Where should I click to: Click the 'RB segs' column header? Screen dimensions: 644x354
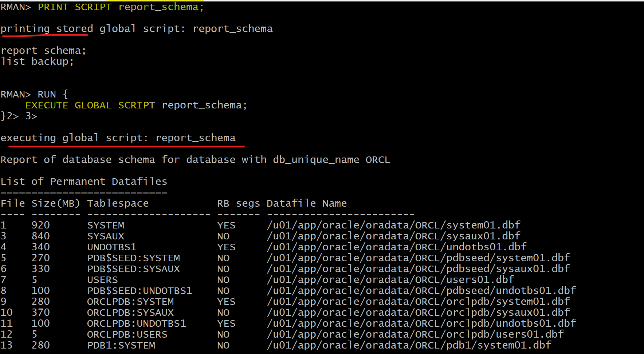[239, 203]
